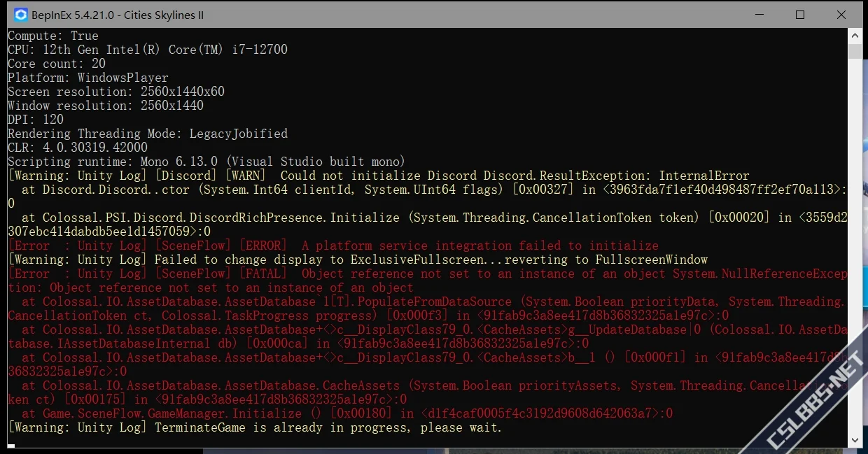
Task: Click the scrollbar up arrow in the console
Action: [x=855, y=36]
